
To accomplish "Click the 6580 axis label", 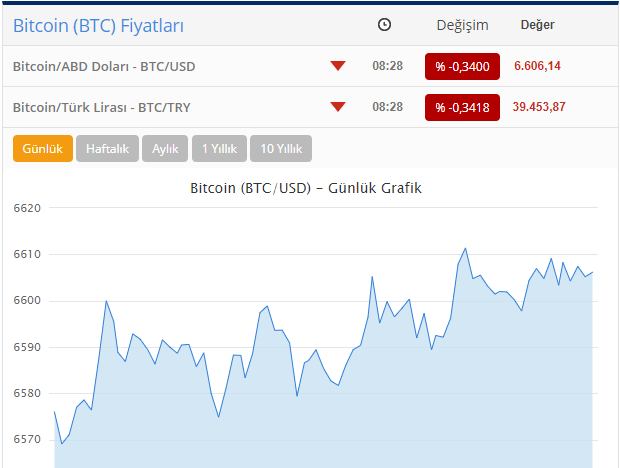I will click(27, 393).
